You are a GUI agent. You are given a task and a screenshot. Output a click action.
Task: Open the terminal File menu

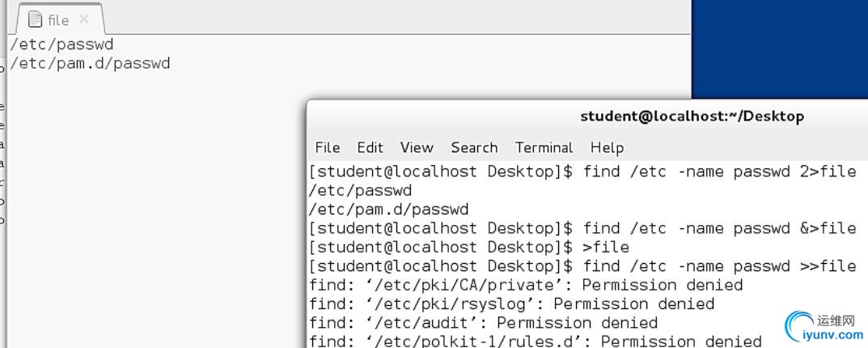327,147
